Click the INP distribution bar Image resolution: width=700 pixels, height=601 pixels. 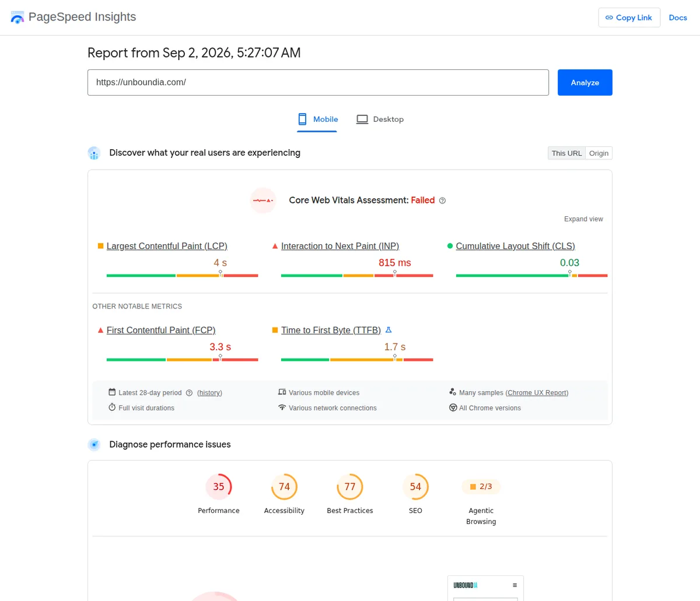357,275
